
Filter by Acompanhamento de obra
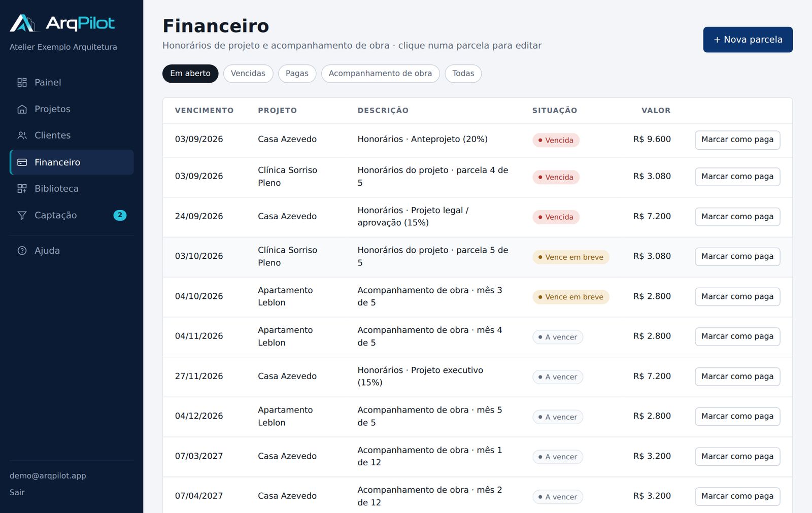point(381,74)
